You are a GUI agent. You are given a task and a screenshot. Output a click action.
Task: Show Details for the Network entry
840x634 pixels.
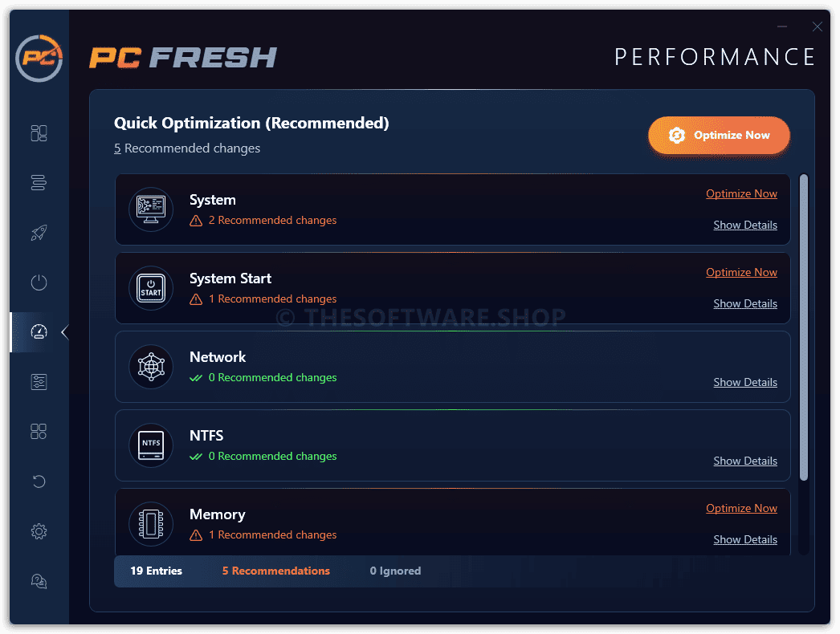(745, 382)
